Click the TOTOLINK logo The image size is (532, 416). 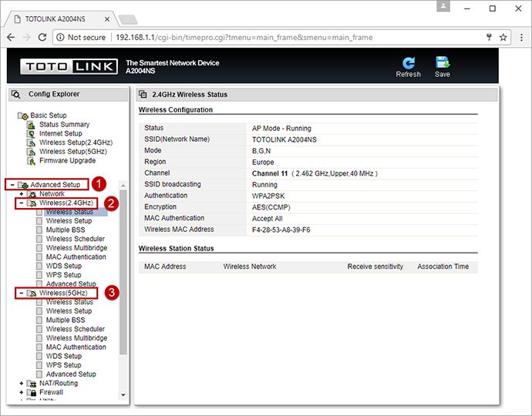69,66
